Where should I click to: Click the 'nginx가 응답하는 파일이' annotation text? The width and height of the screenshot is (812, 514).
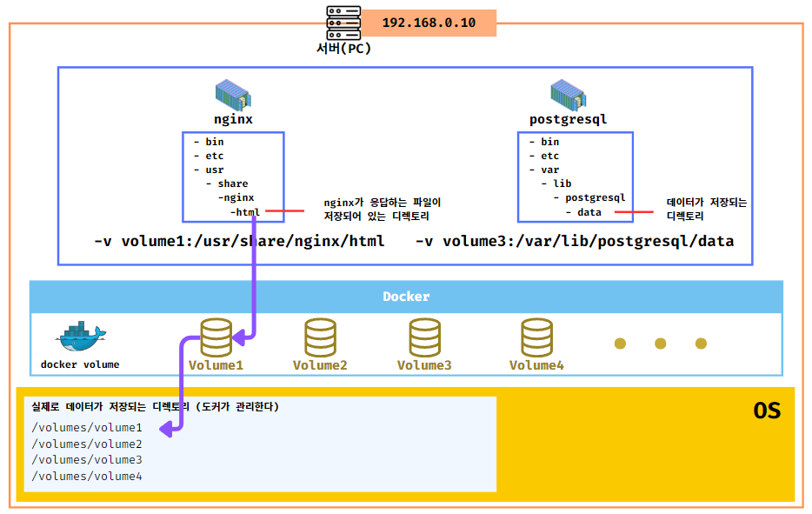pos(383,202)
